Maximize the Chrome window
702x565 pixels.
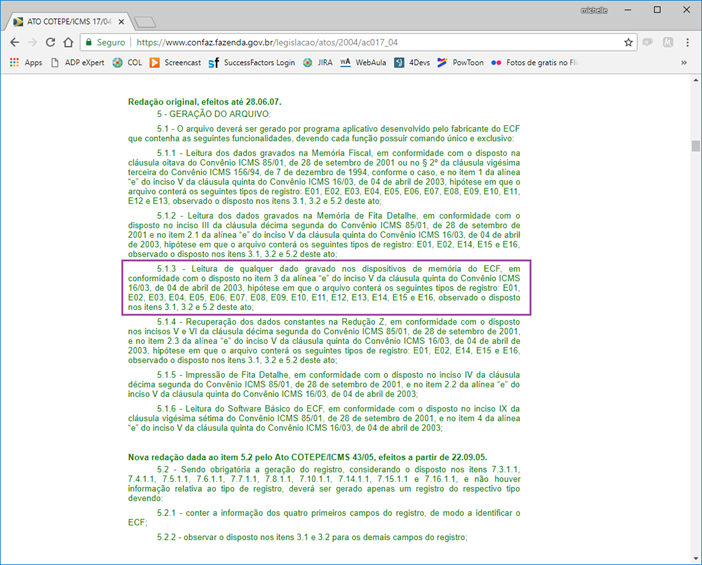tap(657, 10)
